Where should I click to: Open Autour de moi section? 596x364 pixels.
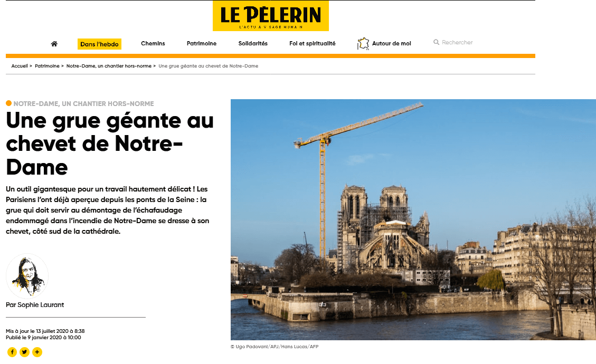[392, 43]
